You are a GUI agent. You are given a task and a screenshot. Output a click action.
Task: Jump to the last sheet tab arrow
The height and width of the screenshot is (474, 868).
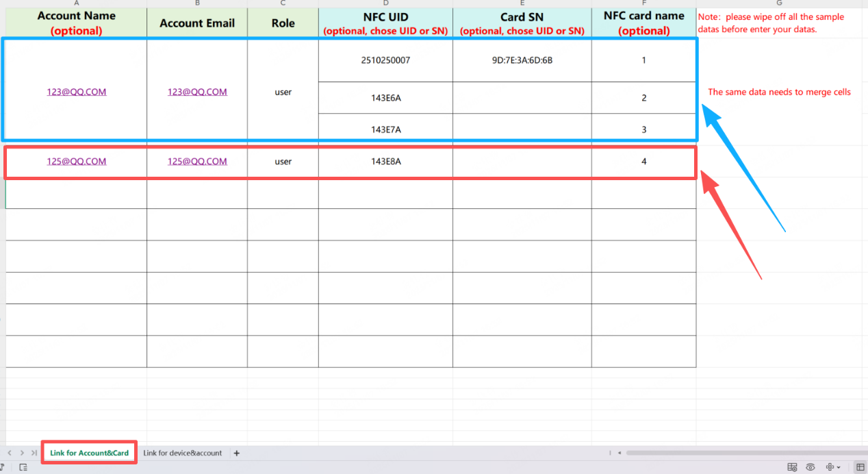coord(34,453)
